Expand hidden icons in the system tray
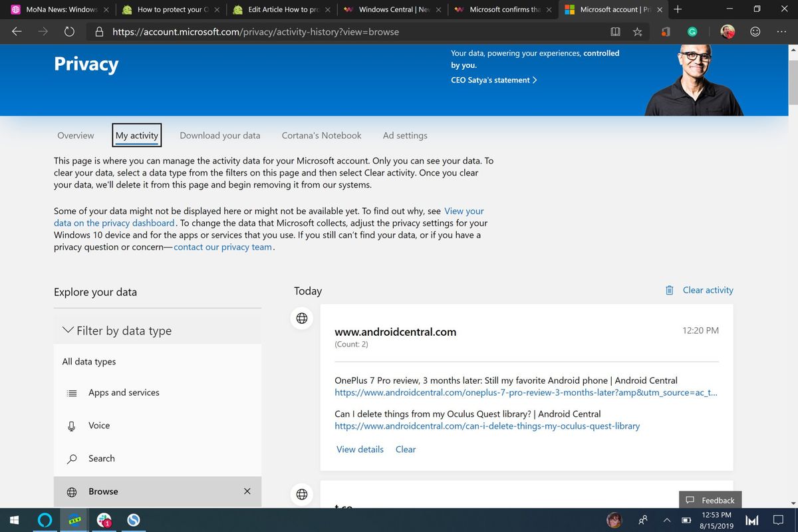Screen dimensions: 798x532 [666, 520]
